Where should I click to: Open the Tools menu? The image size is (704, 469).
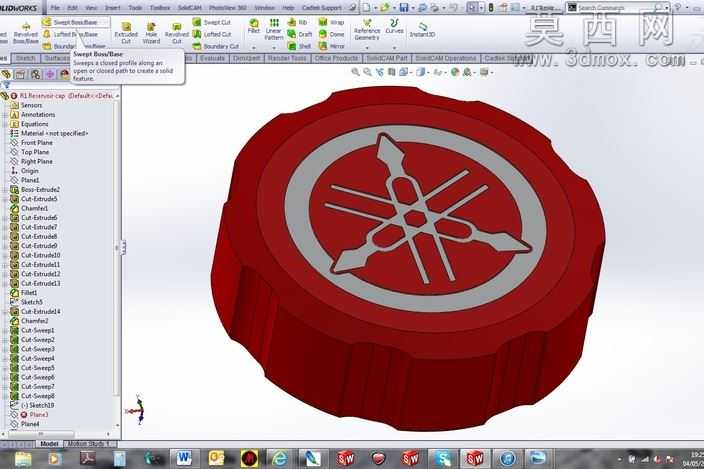[135, 8]
